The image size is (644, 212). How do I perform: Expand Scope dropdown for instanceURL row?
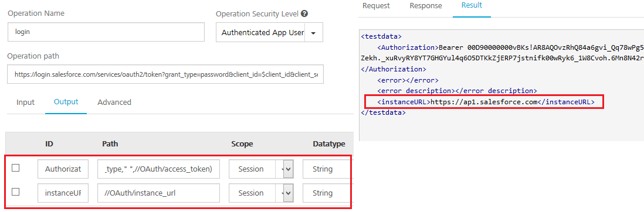click(x=288, y=193)
